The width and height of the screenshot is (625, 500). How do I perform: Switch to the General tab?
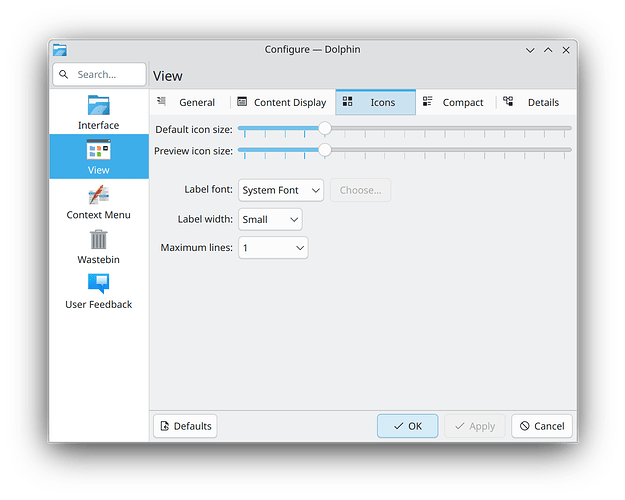188,102
